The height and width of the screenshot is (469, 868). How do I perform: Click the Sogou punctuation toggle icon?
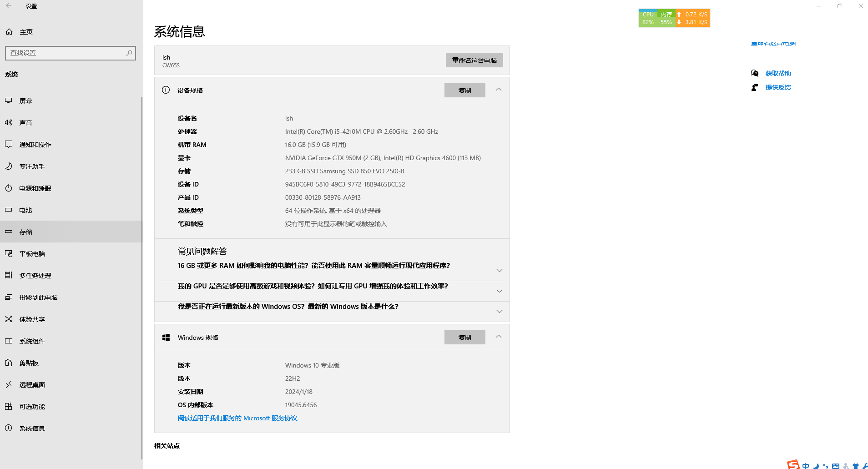pos(825,466)
